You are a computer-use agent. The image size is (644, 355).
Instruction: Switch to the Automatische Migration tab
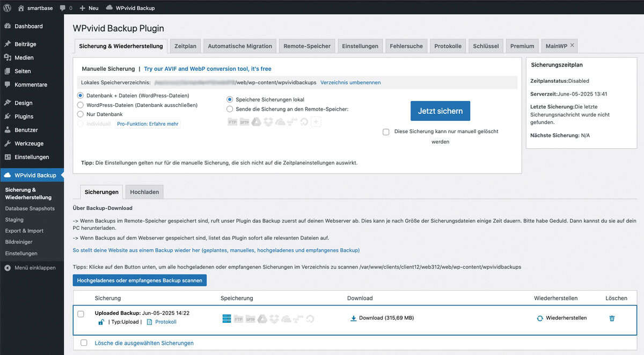click(x=240, y=46)
